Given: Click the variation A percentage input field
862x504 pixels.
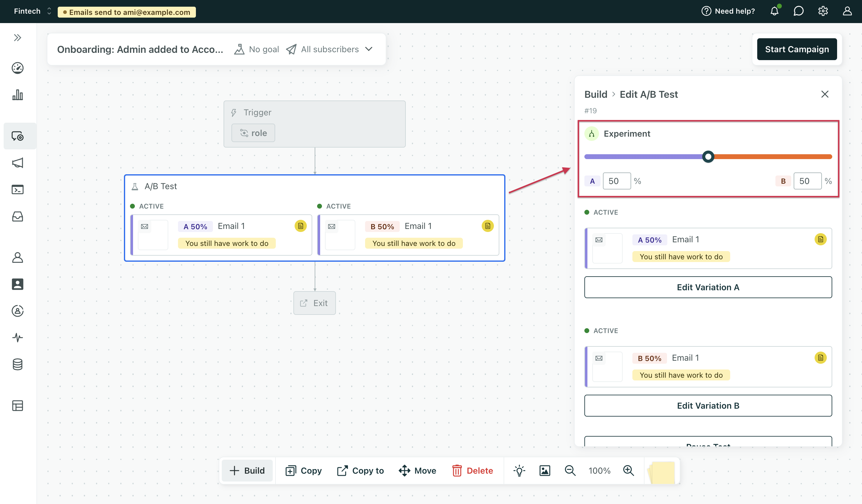Looking at the screenshot, I should [x=616, y=181].
